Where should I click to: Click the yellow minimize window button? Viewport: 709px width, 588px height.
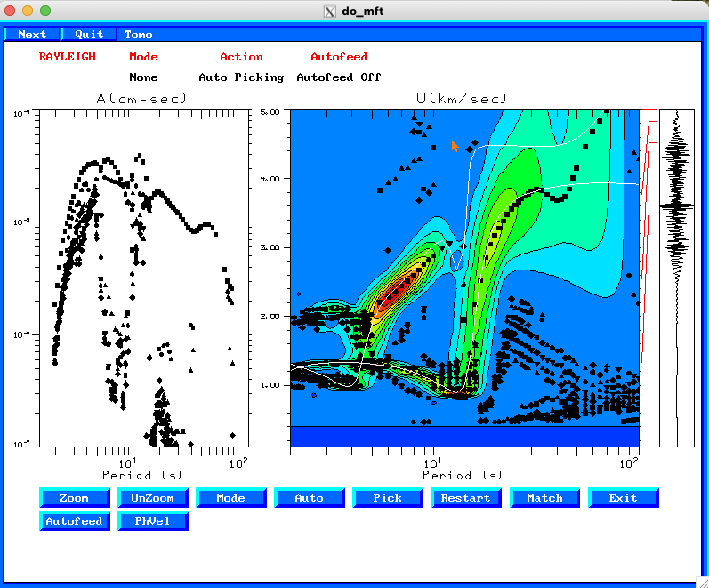28,11
